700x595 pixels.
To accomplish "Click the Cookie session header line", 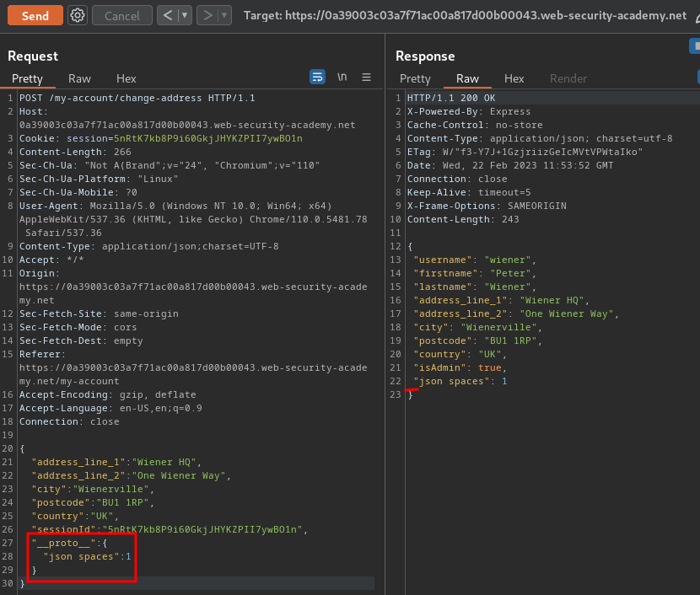I will point(161,138).
